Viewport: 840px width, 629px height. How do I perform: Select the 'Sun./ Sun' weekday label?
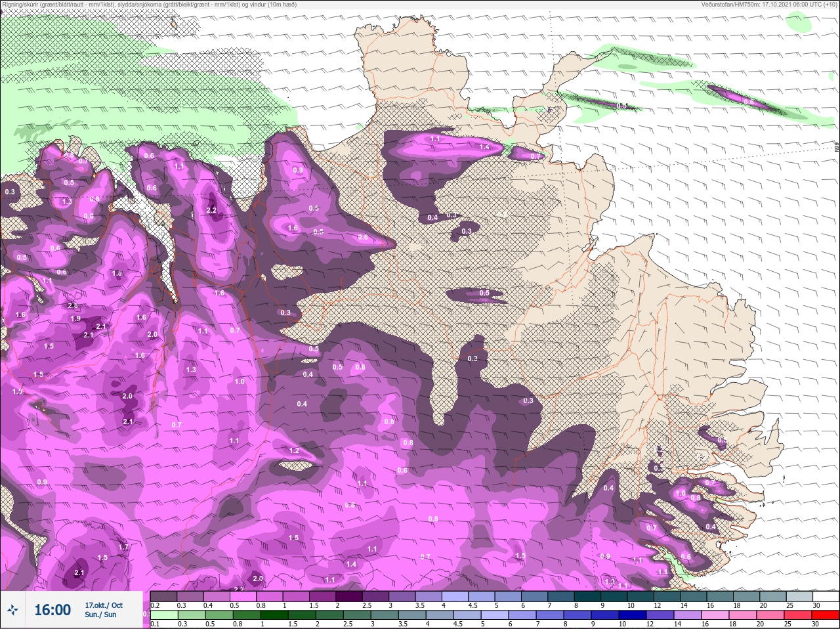[101, 615]
